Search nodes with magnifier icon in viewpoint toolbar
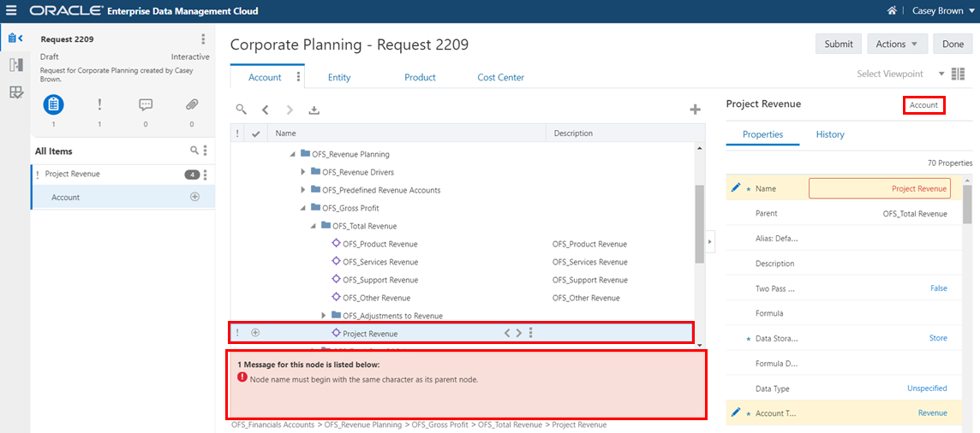This screenshot has width=980, height=433. tap(242, 110)
